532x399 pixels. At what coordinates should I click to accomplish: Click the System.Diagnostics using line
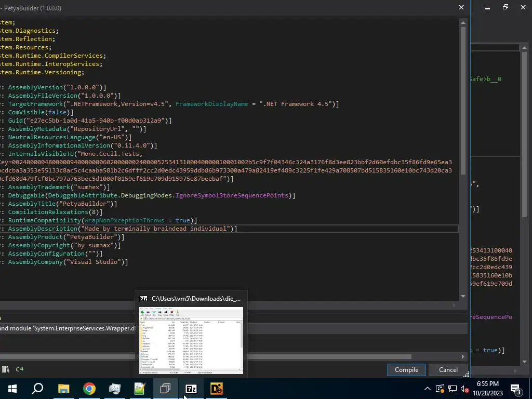click(x=30, y=31)
